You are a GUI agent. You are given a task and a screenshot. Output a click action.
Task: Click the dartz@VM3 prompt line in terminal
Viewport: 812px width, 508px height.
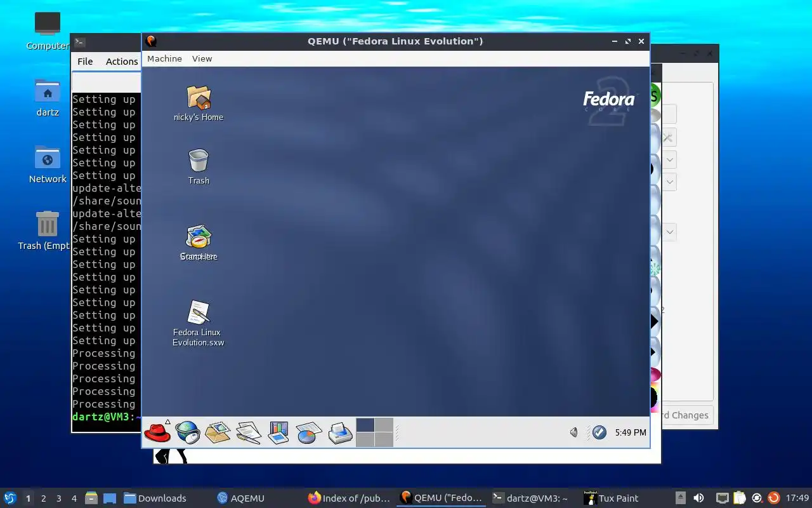(106, 417)
